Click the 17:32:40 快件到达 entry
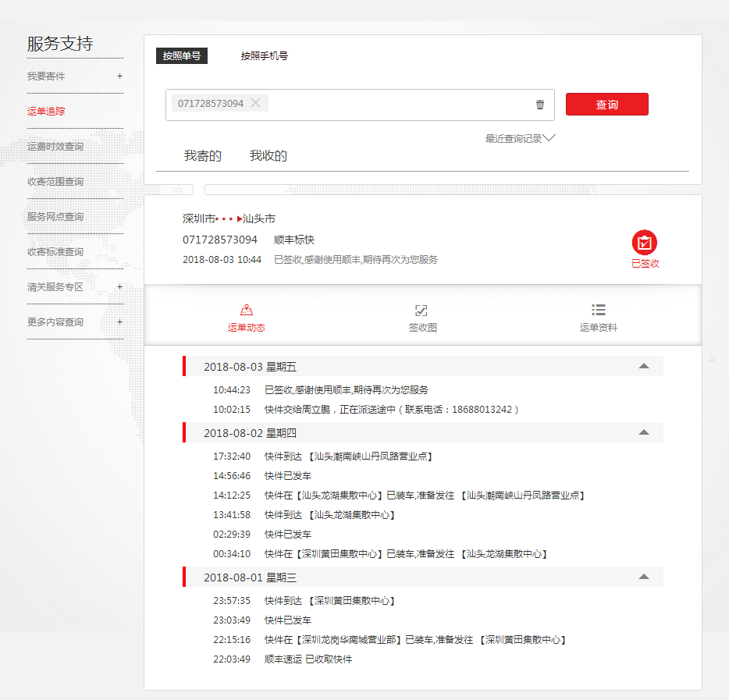The height and width of the screenshot is (700, 729). point(323,457)
